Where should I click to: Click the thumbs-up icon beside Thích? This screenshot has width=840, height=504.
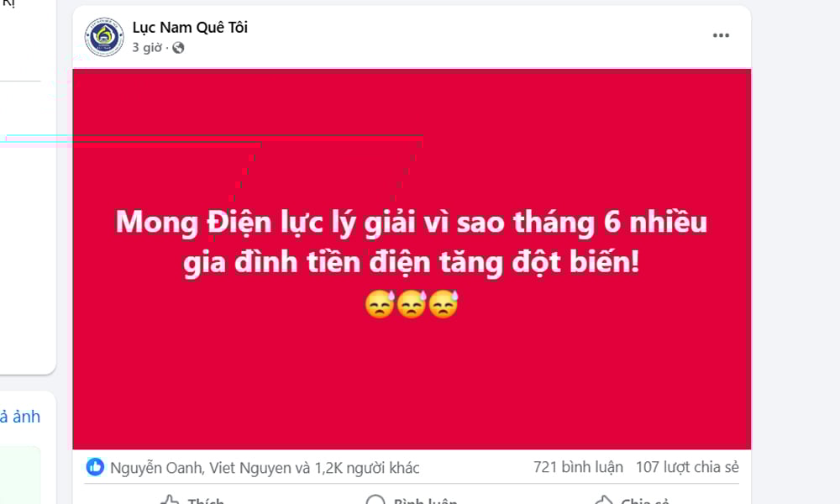[x=170, y=501]
